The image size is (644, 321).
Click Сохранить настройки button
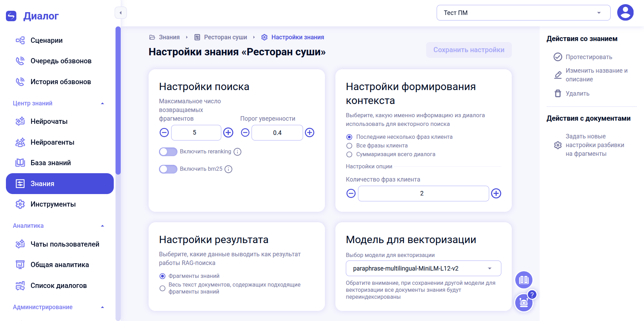click(x=469, y=50)
